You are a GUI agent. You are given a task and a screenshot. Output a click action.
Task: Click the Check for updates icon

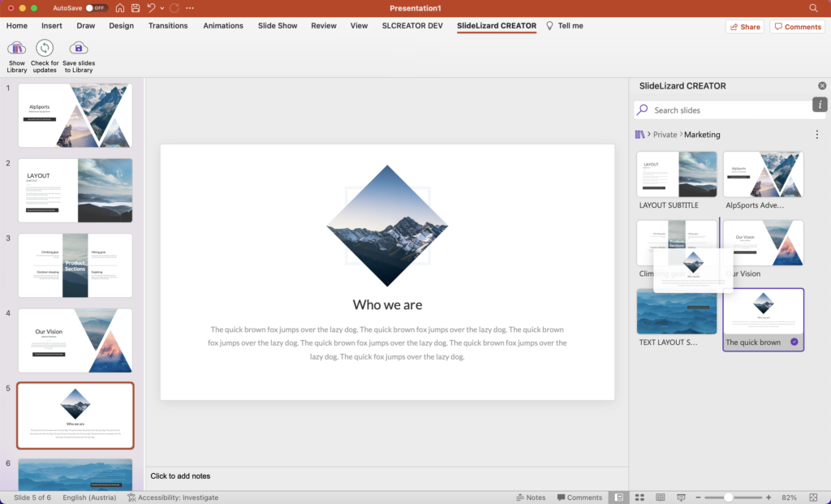pos(45,48)
